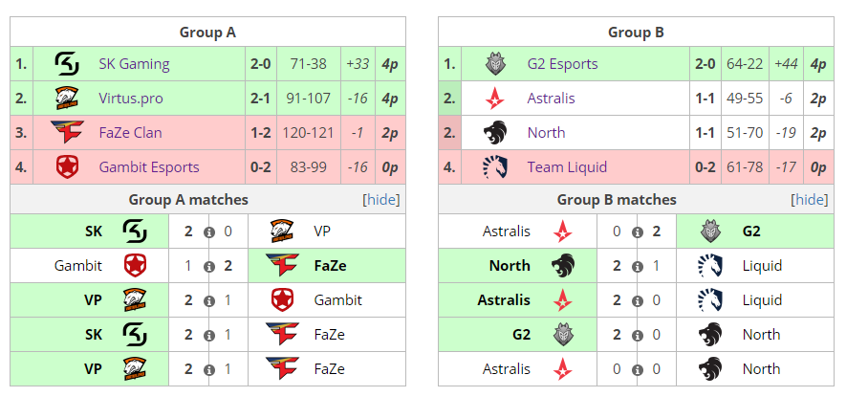Open match info for Astralis vs North
The height and width of the screenshot is (397, 868).
pos(638,370)
